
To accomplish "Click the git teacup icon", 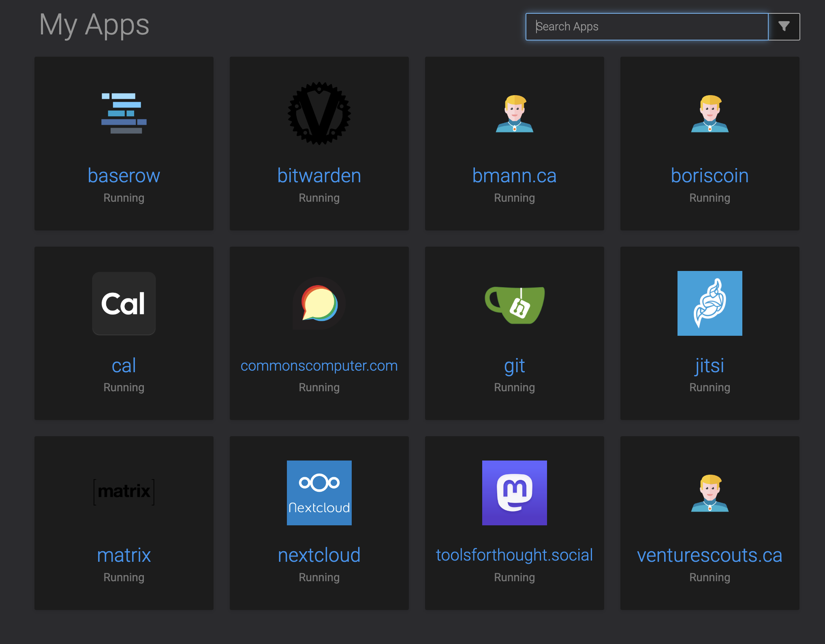I will pos(515,305).
